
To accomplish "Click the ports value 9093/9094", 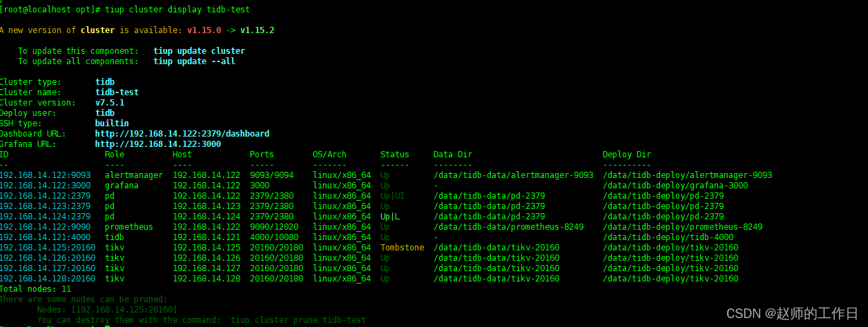I will [x=271, y=175].
